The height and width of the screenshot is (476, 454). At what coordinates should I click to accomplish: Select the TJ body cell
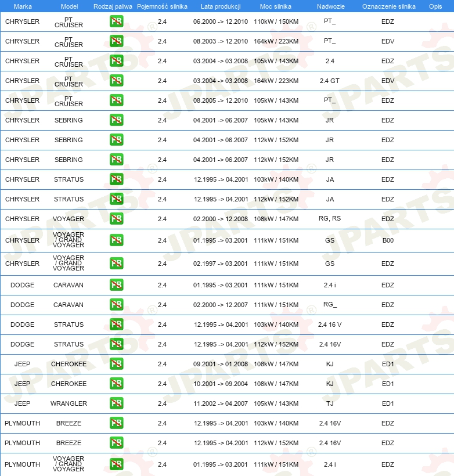pos(330,403)
